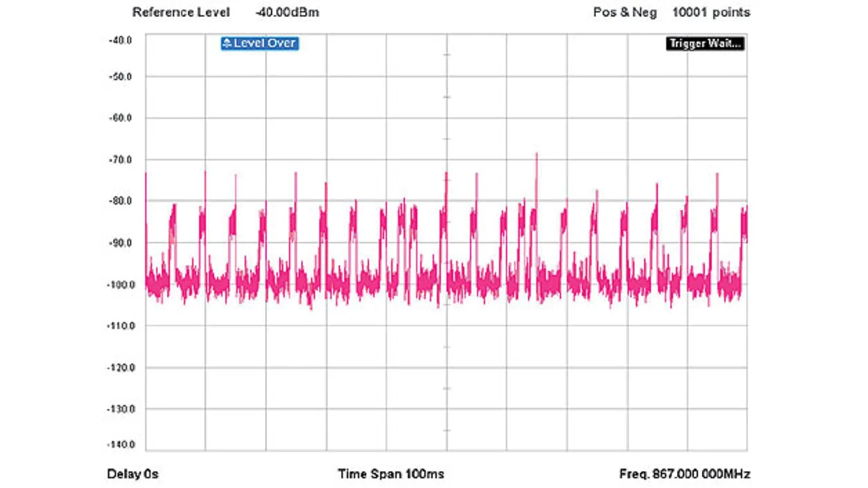
Task: Select the Time Span 100ms readout
Action: coord(391,474)
